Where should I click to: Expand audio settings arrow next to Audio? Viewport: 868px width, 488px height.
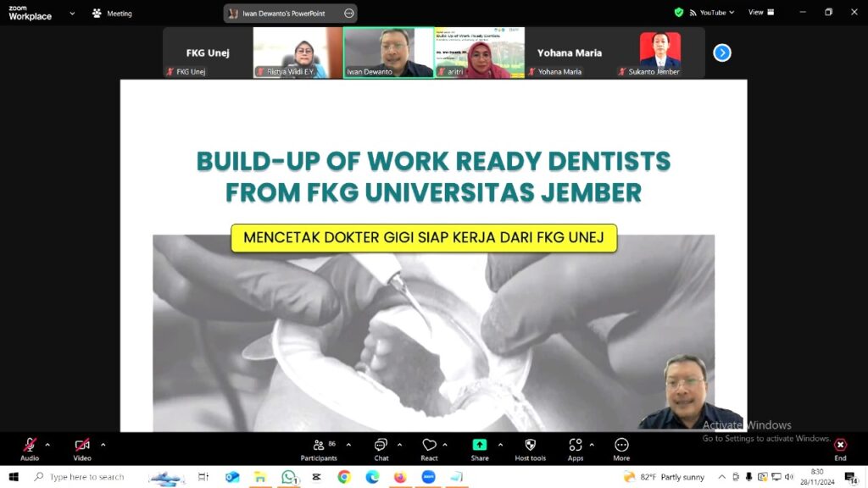pyautogui.click(x=47, y=445)
